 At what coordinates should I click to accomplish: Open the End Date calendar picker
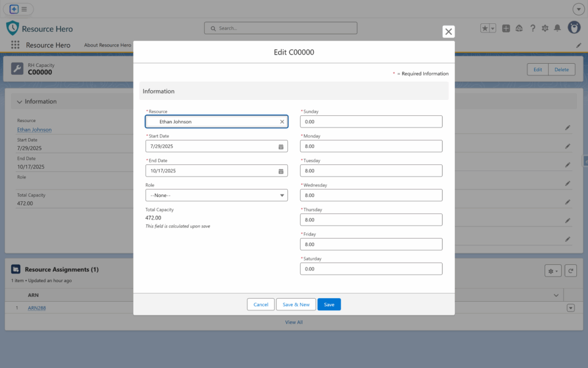281,171
